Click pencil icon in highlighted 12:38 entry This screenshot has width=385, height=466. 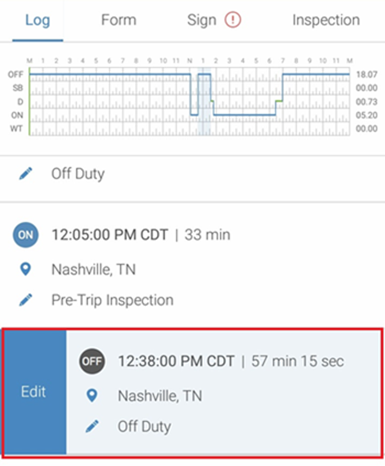(92, 426)
